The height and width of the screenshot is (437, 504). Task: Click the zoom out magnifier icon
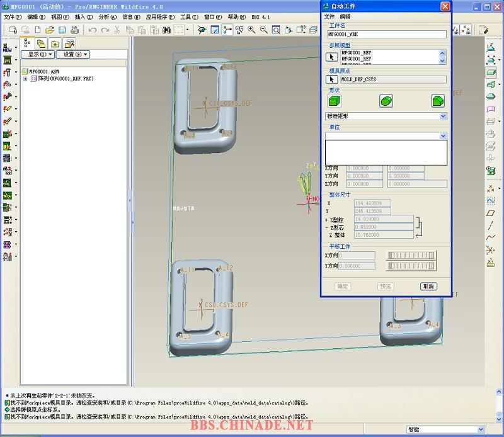(263, 30)
